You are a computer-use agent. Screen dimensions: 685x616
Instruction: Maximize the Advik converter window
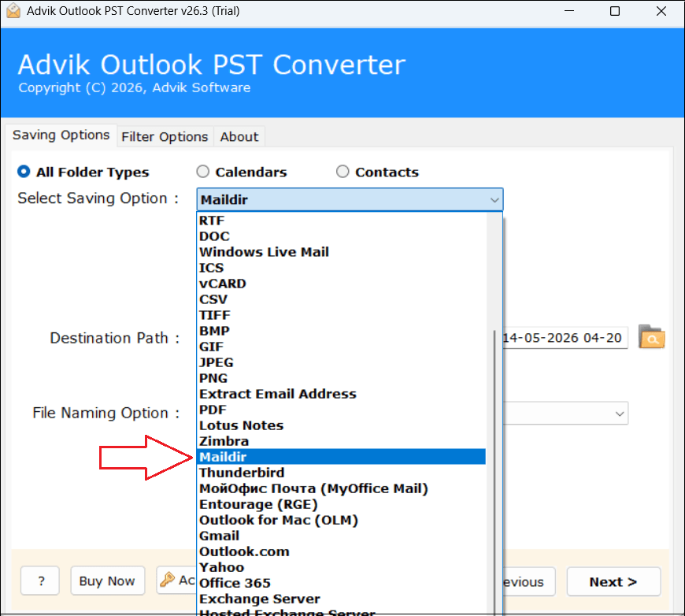[615, 11]
